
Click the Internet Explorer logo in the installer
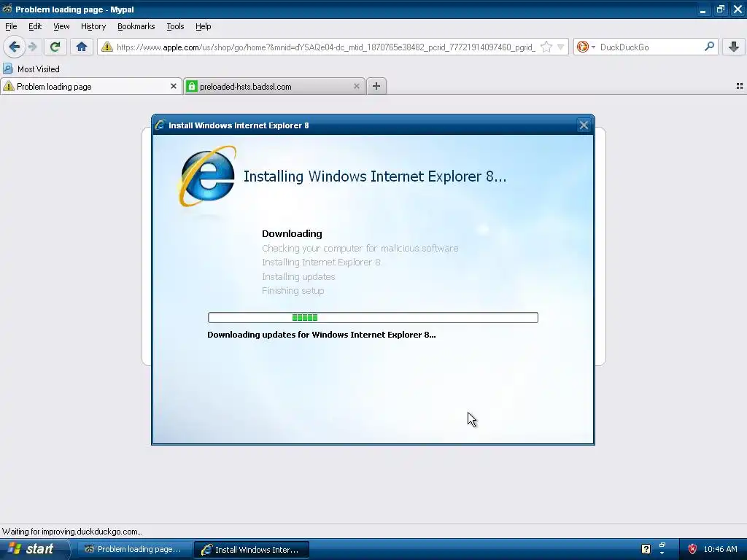tap(208, 176)
